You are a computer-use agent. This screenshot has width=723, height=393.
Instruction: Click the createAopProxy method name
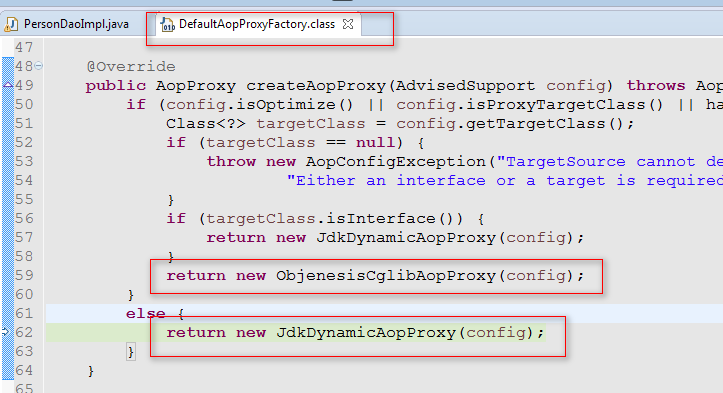[316, 86]
